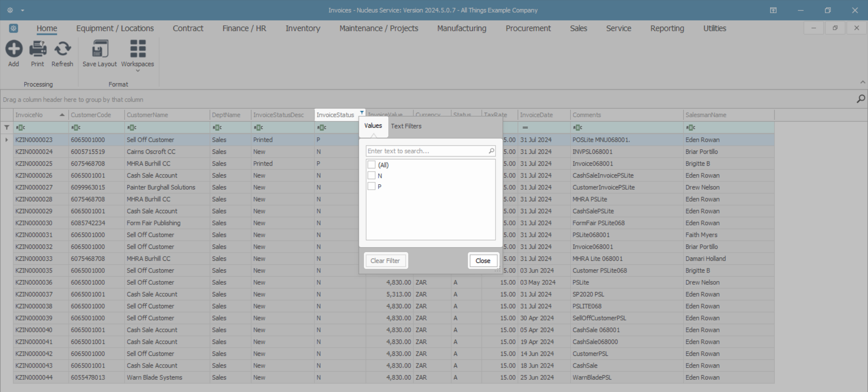Sort by the CustomerName column header
Viewport: 868px width, 392px height.
click(167, 115)
